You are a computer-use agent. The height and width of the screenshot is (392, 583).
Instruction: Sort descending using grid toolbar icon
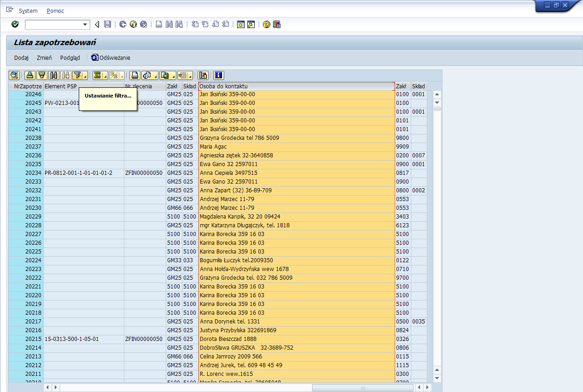click(42, 75)
